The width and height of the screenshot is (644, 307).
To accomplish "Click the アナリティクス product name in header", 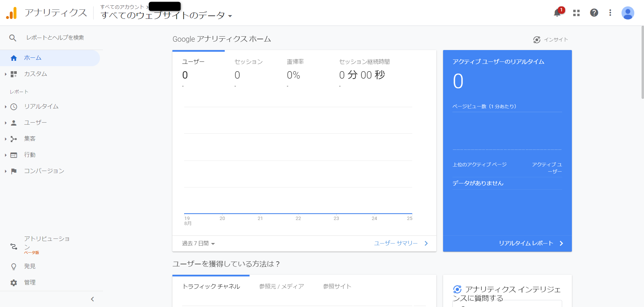I will point(56,13).
